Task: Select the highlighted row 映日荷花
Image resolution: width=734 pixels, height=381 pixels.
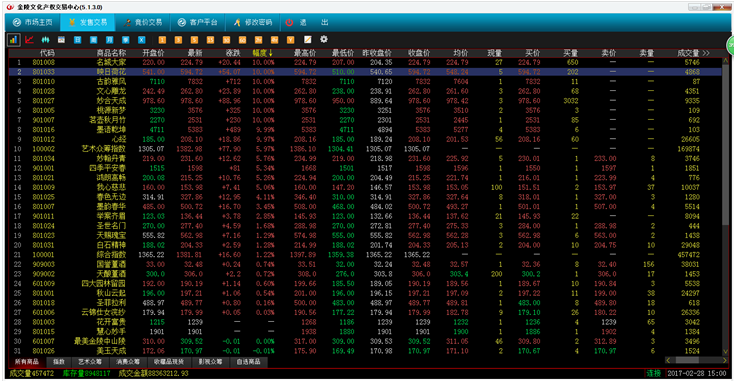Action: tap(365, 72)
